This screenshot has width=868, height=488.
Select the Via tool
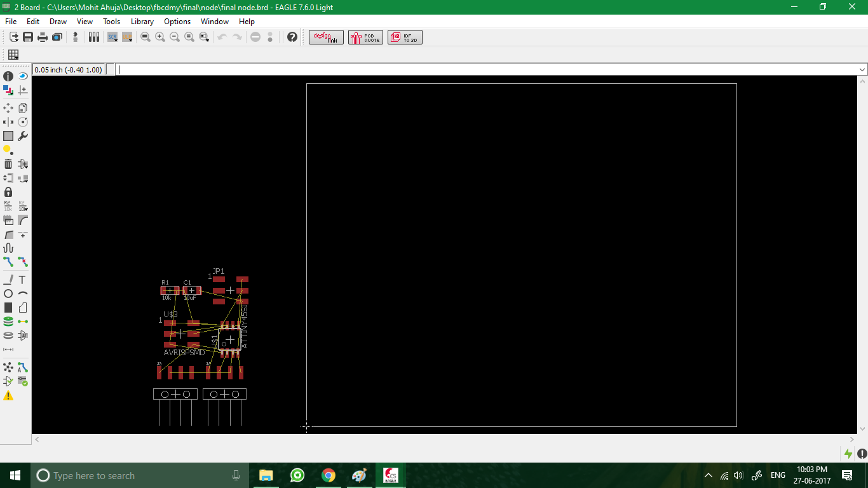pyautogui.click(x=8, y=322)
